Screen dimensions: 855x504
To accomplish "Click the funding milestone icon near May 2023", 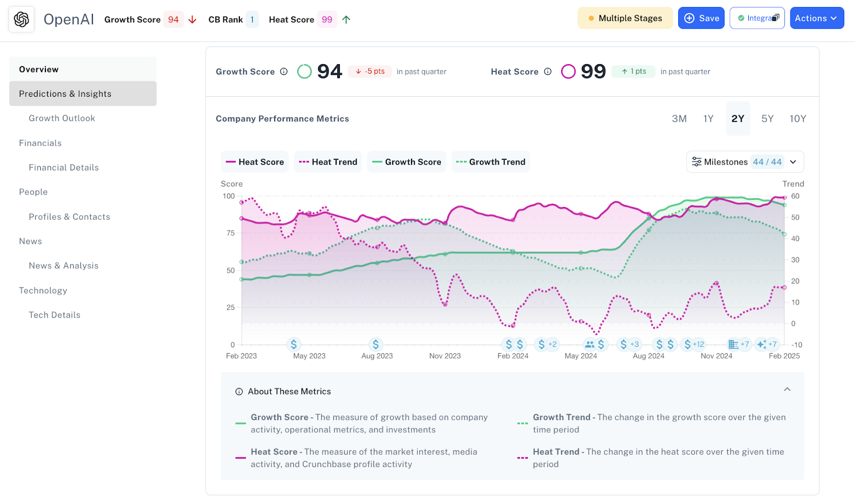I will click(293, 344).
